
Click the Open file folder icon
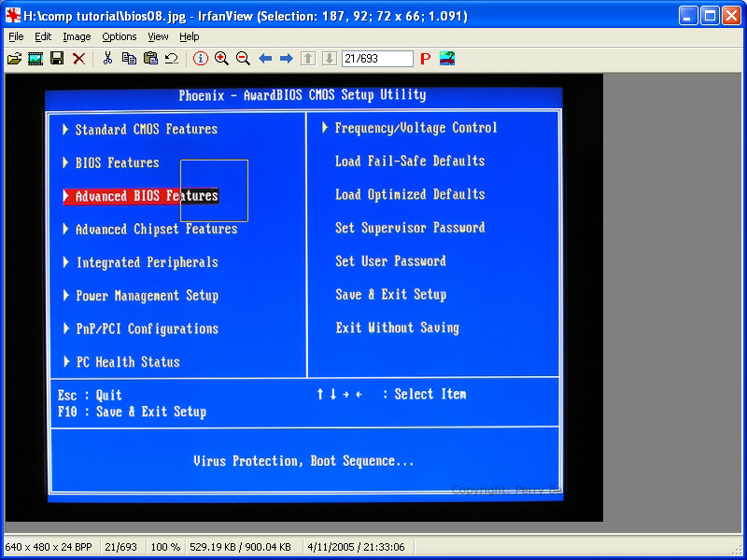[14, 59]
